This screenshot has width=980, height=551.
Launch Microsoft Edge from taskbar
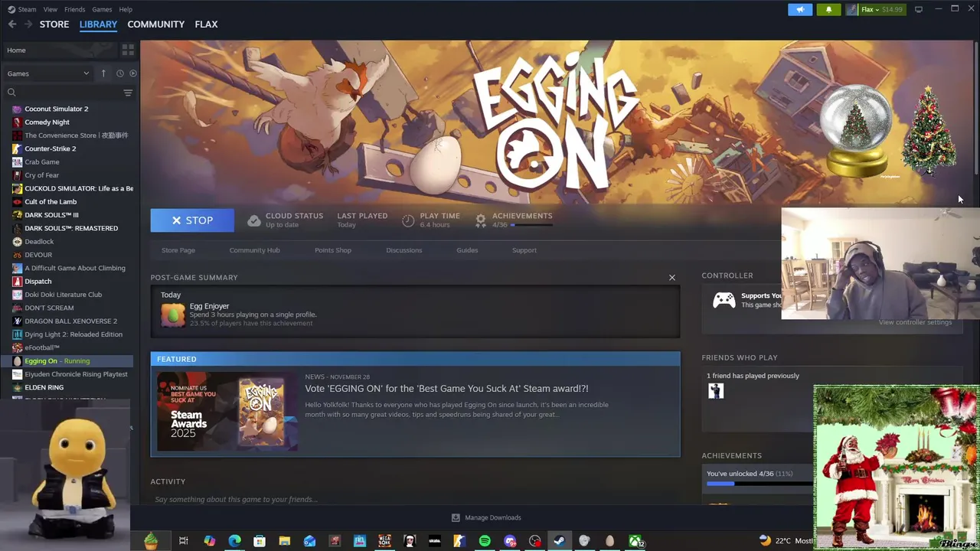click(x=234, y=542)
